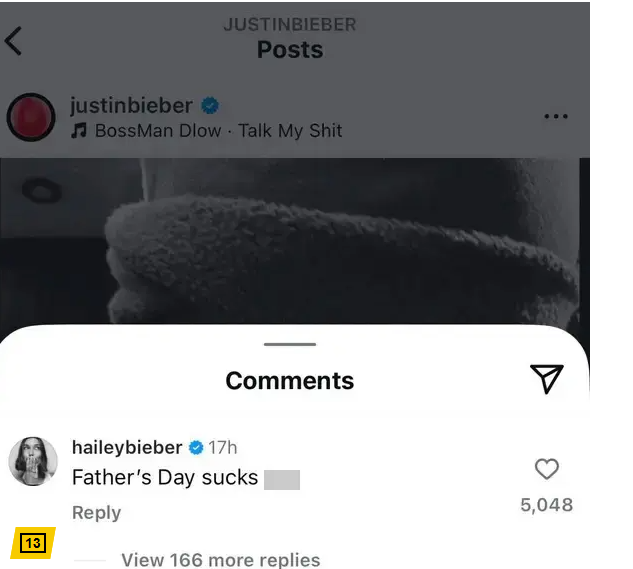Expand View 166 more replies

click(x=221, y=560)
